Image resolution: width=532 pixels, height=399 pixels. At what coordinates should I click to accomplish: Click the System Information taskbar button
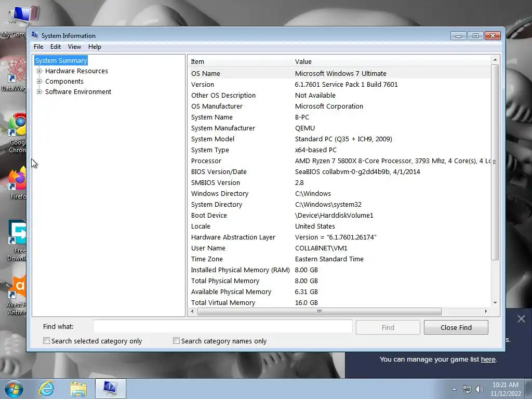point(111,389)
